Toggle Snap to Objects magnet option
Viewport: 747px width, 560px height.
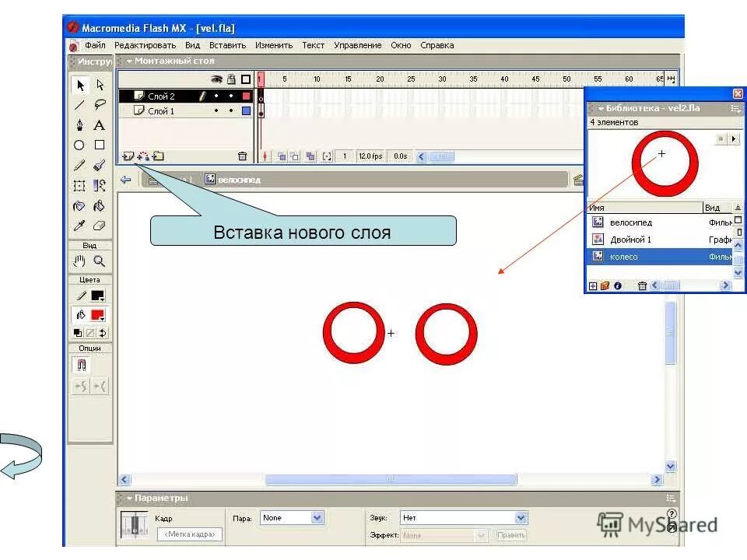[x=82, y=366]
